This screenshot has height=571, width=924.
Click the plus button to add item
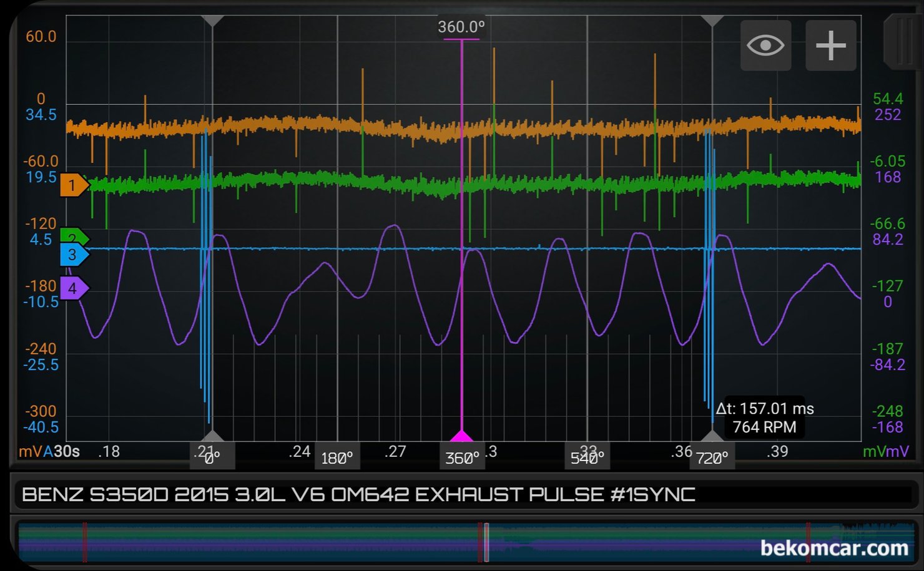click(x=830, y=46)
